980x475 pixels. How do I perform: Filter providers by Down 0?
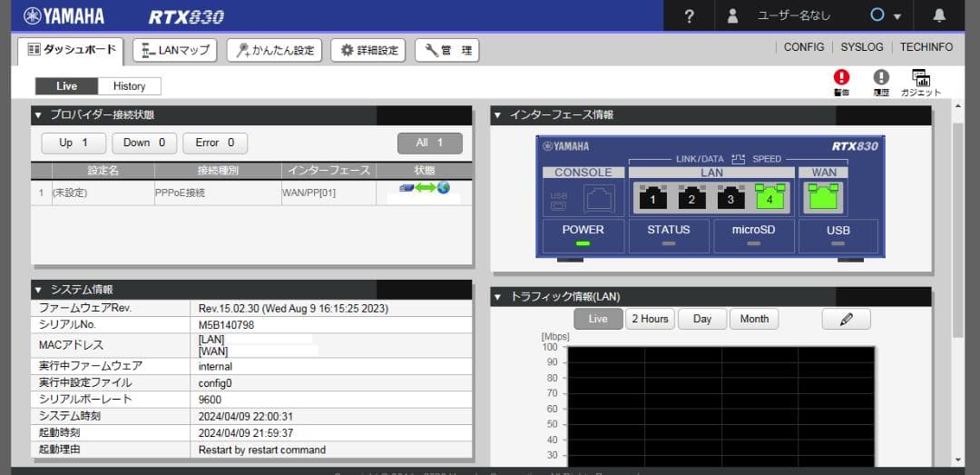click(x=144, y=143)
